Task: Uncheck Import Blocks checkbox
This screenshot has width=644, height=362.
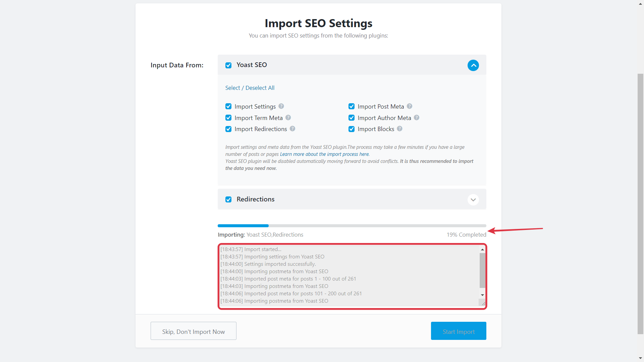Action: [352, 129]
